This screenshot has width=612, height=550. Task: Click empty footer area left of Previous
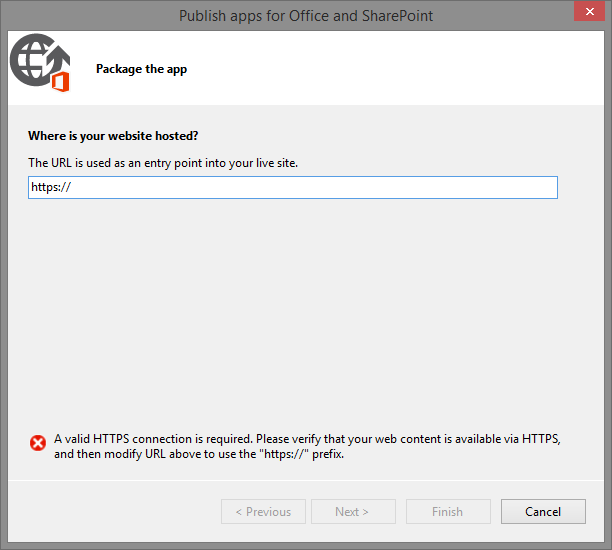point(110,512)
